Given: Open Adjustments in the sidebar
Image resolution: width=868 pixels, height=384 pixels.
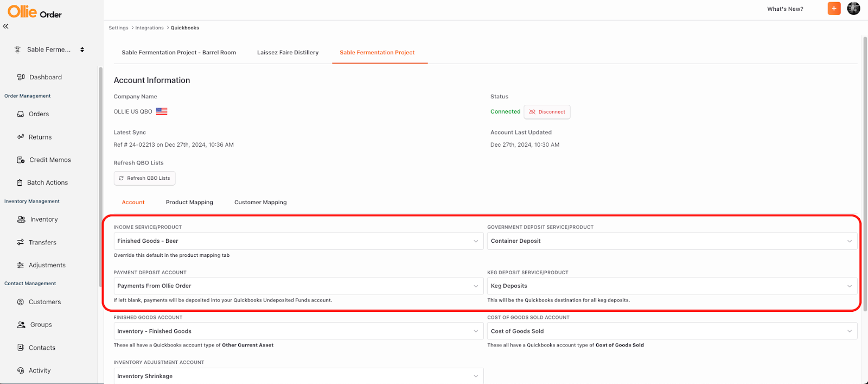Looking at the screenshot, I should click(x=47, y=265).
